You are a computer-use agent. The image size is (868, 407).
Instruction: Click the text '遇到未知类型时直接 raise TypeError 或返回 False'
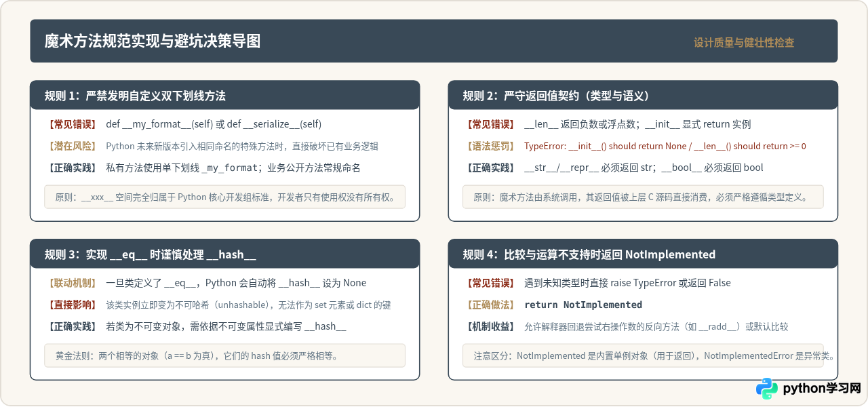point(627,283)
